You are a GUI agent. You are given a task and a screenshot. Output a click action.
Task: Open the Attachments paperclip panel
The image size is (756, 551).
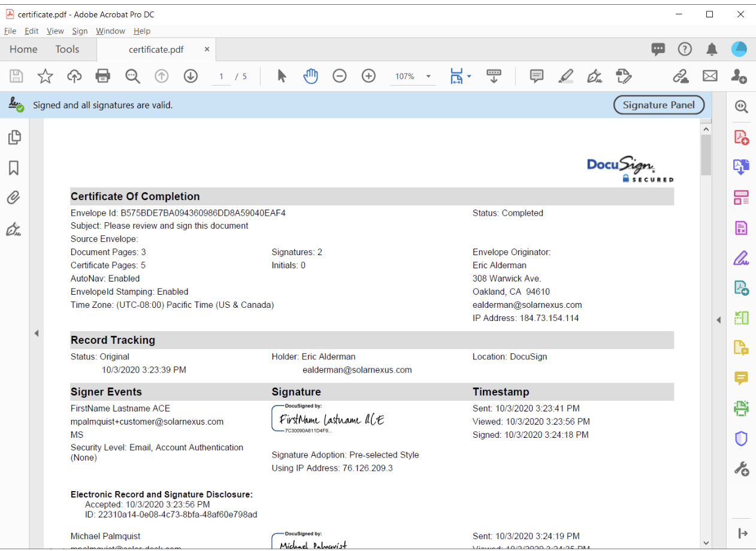[x=14, y=198]
